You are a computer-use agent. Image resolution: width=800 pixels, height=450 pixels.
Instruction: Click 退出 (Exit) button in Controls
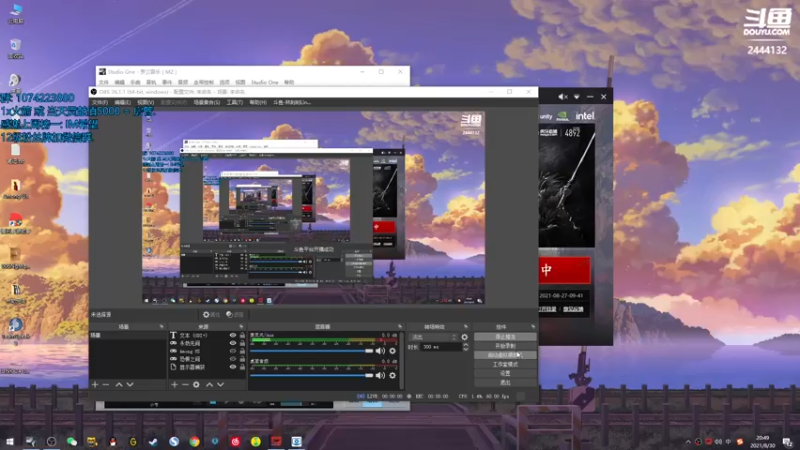(505, 382)
